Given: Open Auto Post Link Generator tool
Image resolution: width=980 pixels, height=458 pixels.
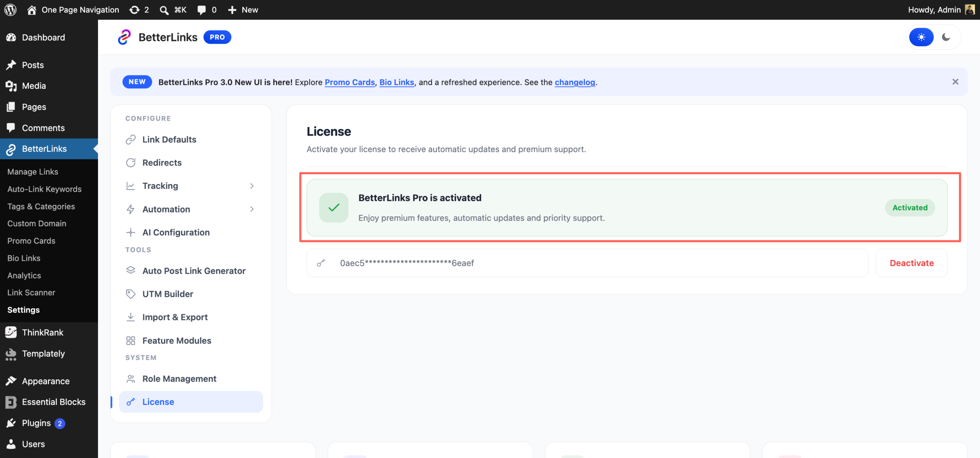Looking at the screenshot, I should coord(191,271).
